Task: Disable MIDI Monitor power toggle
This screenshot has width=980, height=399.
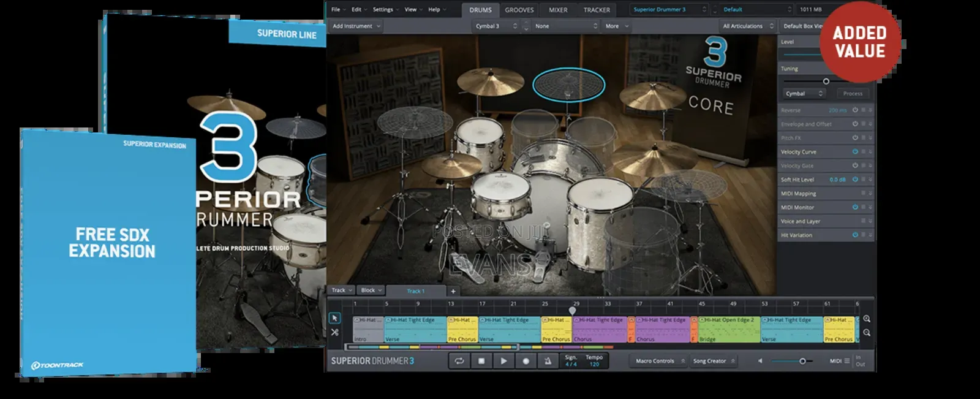Action: click(x=855, y=207)
